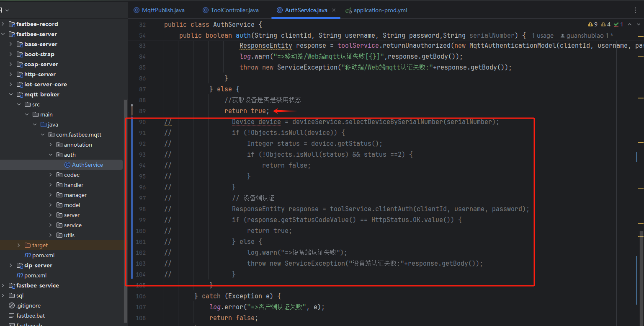Expand the annotation package chevron

pos(51,145)
